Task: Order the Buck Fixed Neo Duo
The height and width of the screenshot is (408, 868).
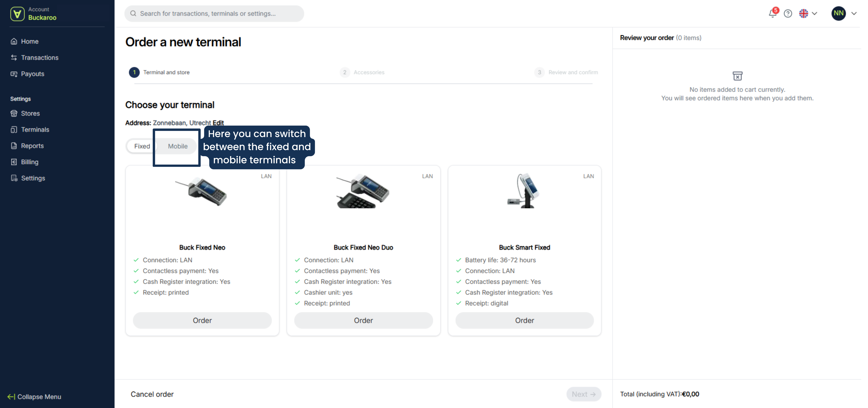Action: coord(363,320)
